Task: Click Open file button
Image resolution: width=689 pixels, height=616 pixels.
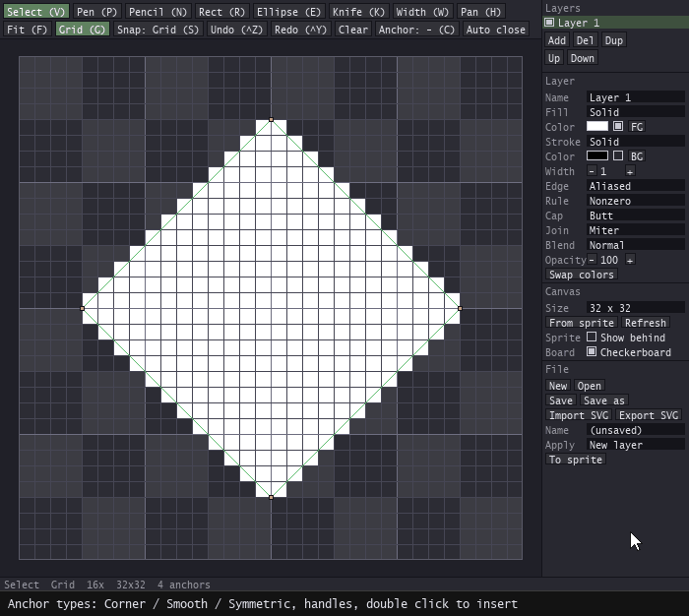Action: [590, 386]
